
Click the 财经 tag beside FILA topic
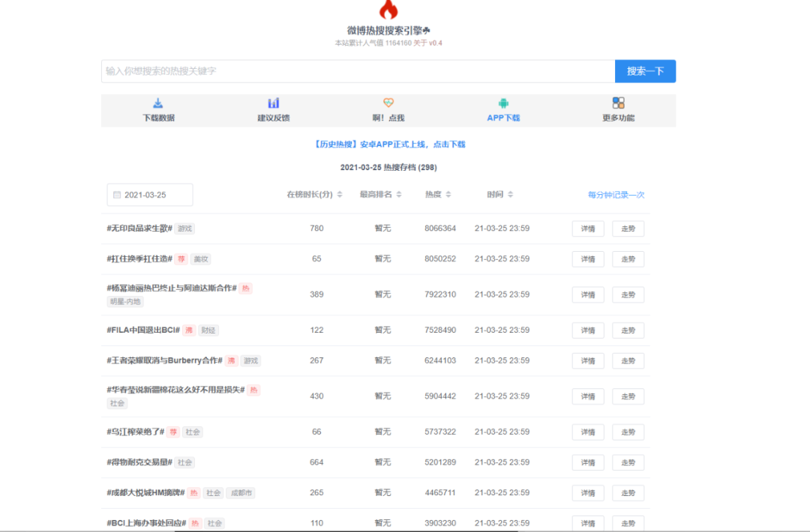coord(208,330)
